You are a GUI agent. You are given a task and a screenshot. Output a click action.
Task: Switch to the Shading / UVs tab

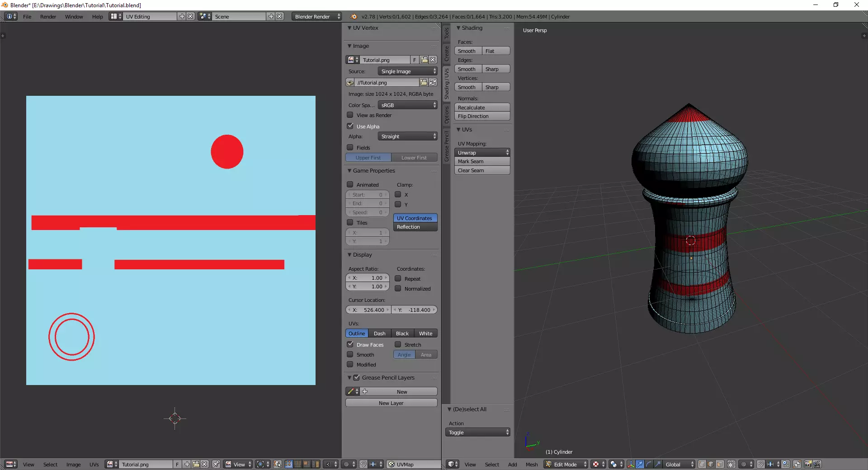click(446, 84)
